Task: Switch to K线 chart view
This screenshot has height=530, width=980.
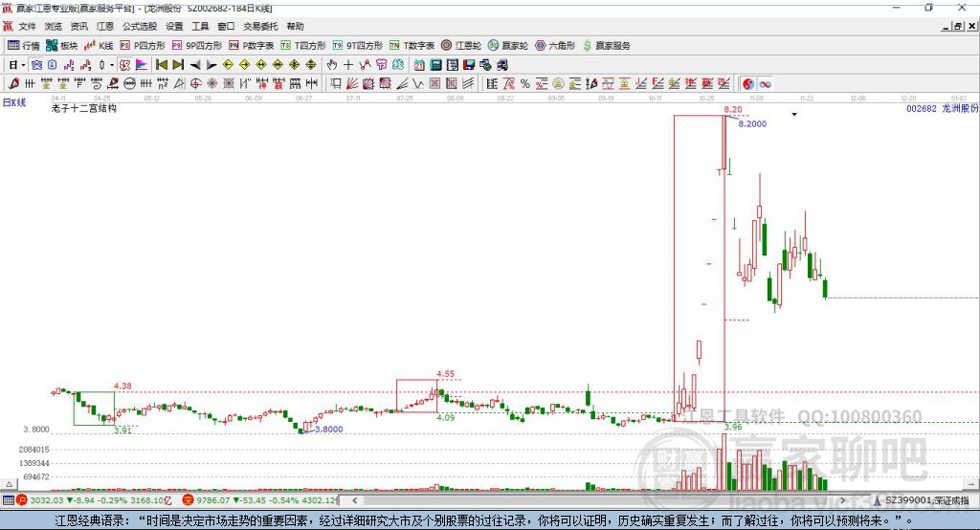Action: (x=99, y=46)
